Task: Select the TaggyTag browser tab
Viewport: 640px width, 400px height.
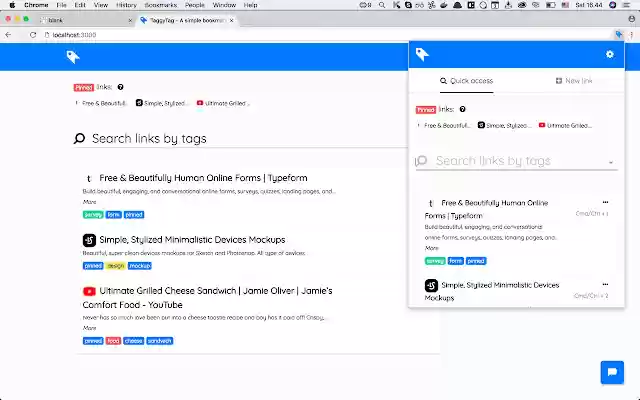Action: point(187,20)
